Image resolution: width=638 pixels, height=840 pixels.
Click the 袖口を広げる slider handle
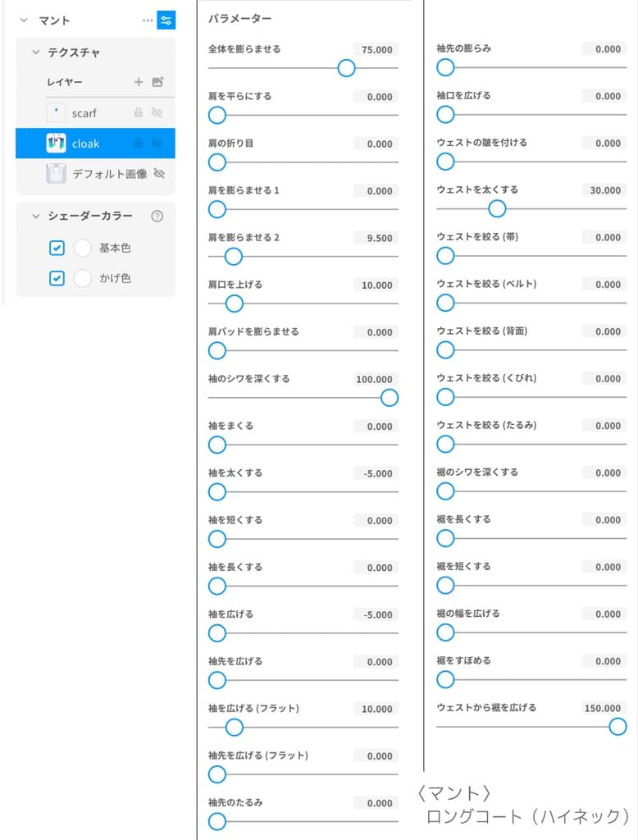pos(445,115)
